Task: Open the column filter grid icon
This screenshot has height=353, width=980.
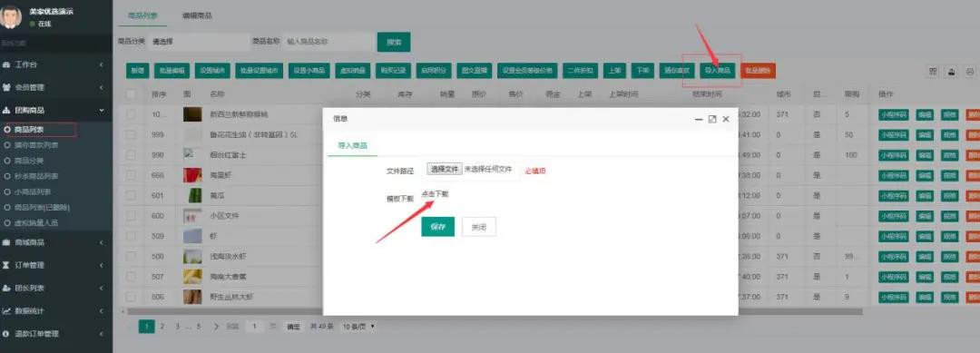Action: pos(933,71)
